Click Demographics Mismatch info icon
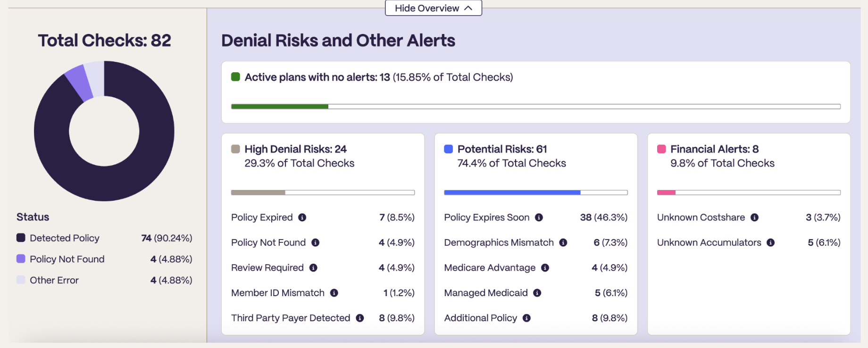Image resolution: width=868 pixels, height=348 pixels. pyautogui.click(x=563, y=242)
